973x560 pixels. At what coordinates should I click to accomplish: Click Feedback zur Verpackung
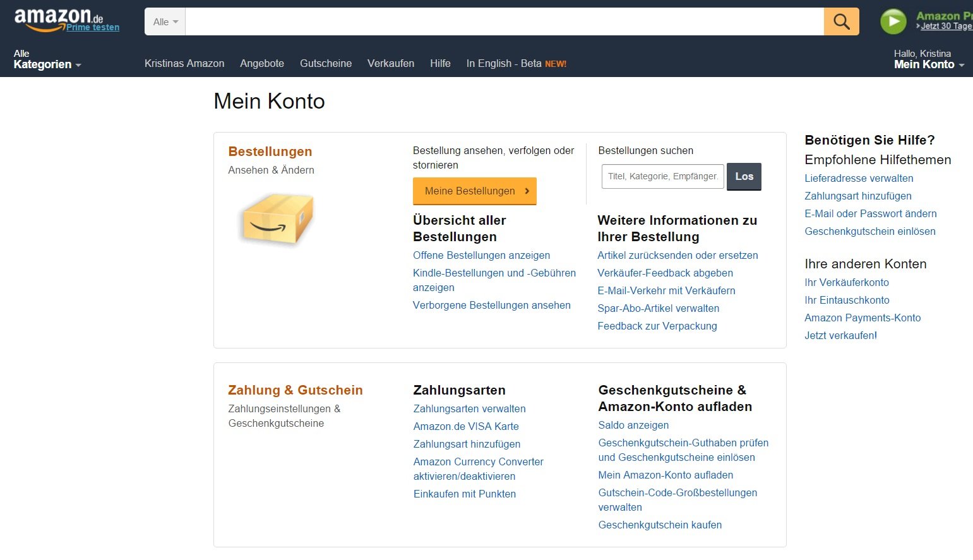pos(657,326)
